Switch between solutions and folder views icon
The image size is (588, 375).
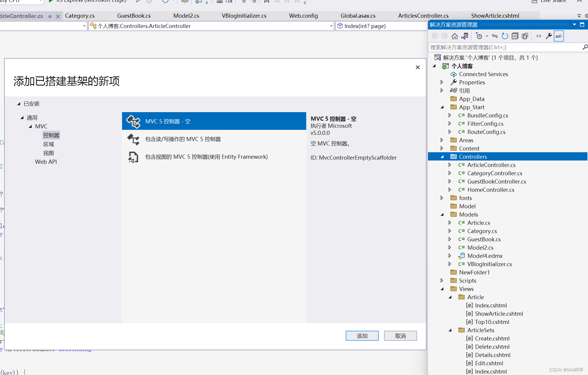[465, 36]
